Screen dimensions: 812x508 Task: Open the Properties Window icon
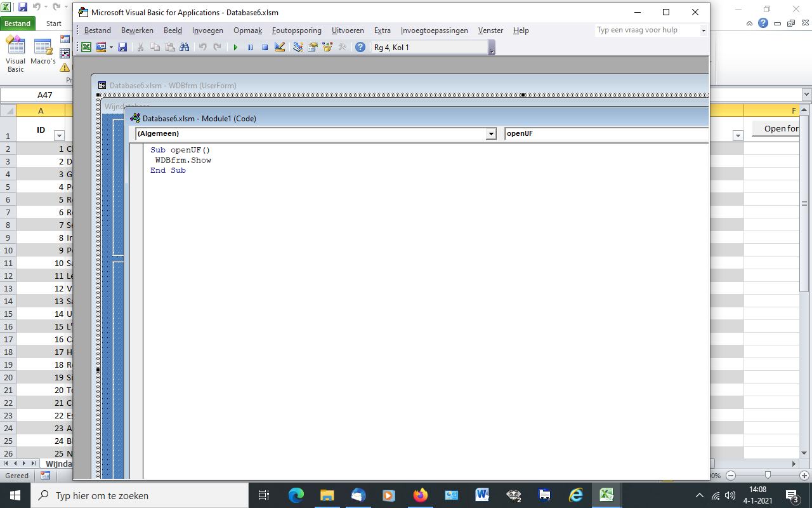(x=313, y=47)
